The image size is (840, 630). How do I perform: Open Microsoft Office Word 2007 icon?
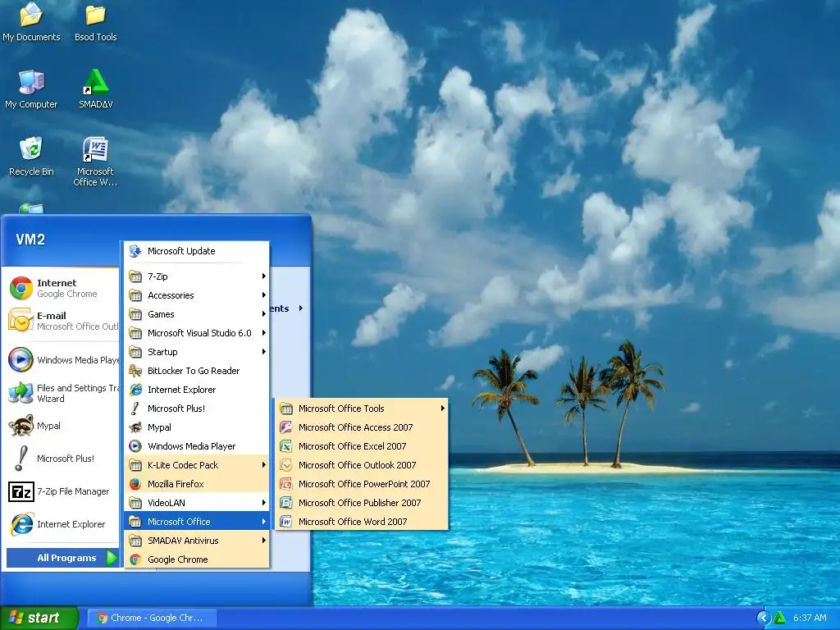(x=286, y=522)
